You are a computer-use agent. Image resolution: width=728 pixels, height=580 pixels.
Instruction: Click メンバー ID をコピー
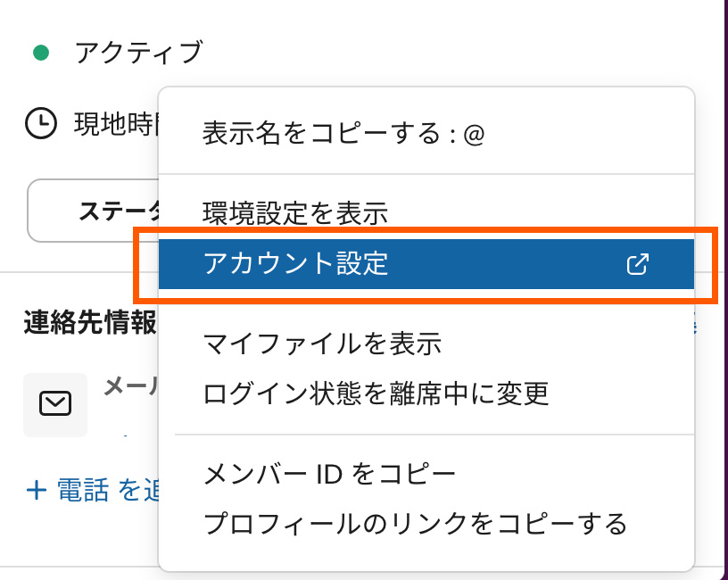(329, 473)
